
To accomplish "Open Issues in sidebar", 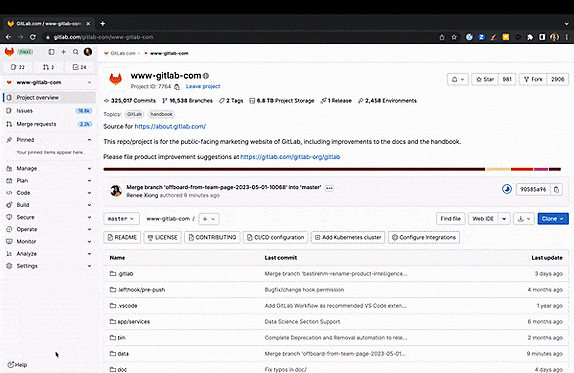I will pyautogui.click(x=49, y=111).
